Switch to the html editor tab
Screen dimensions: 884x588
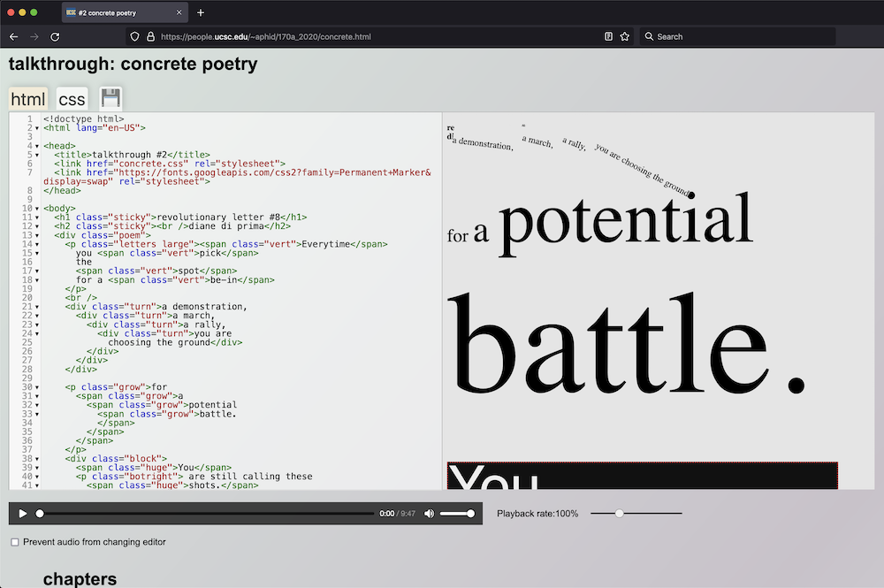pos(27,99)
